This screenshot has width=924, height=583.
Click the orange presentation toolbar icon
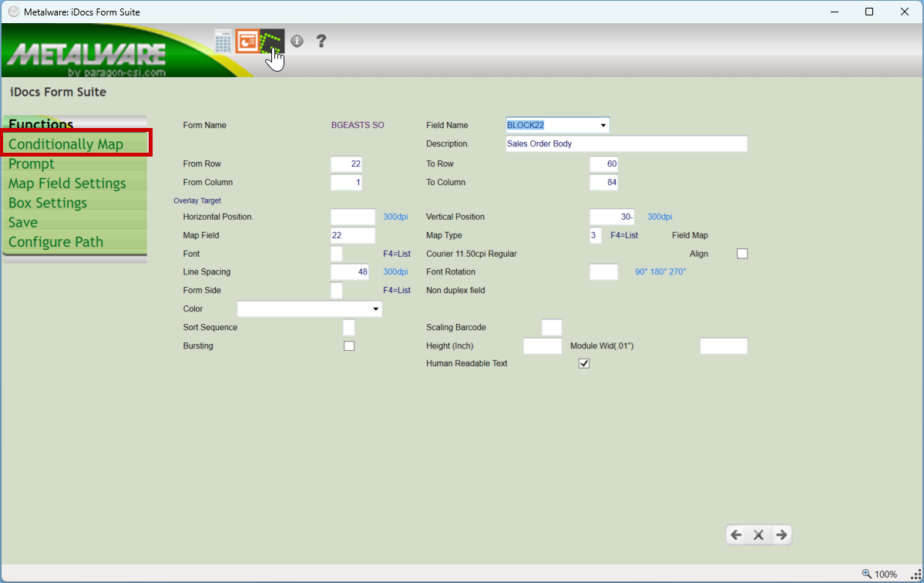(247, 42)
